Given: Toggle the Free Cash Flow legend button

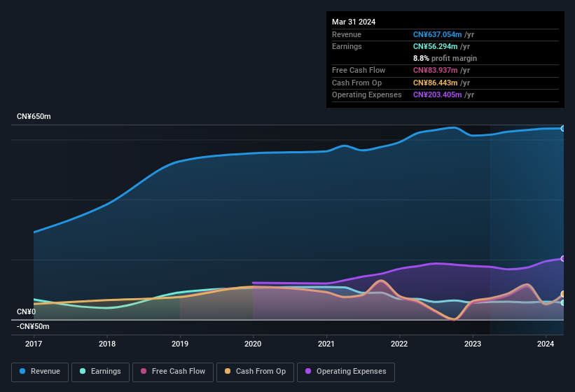Looking at the screenshot, I should click(173, 372).
